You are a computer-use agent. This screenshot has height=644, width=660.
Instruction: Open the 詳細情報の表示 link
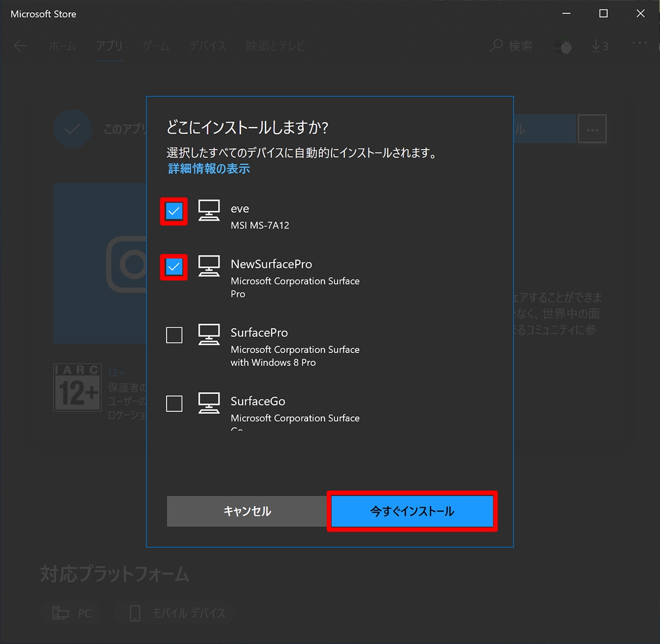209,169
